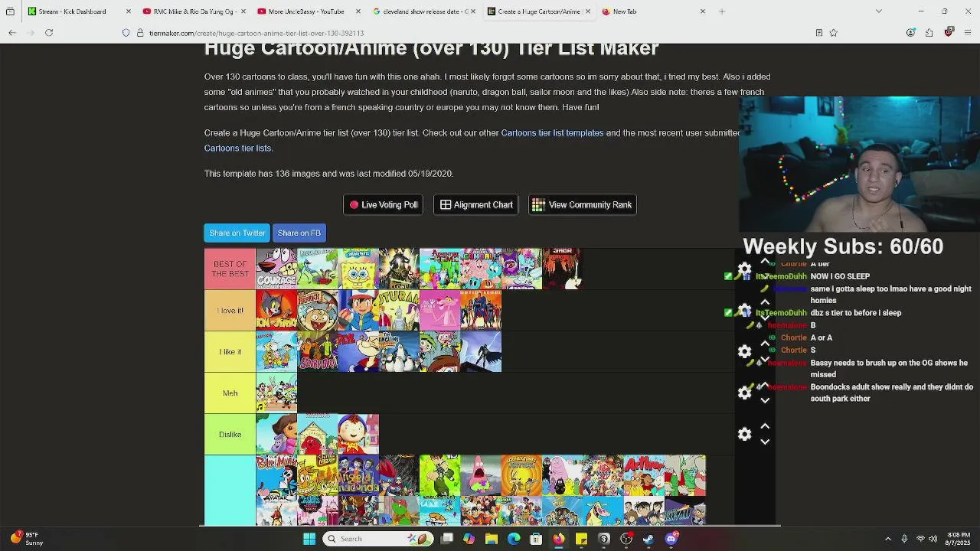Screen dimensions: 980x551
Task: Select the Penguins of Madagascar thumbnail
Action: pyautogui.click(x=399, y=351)
